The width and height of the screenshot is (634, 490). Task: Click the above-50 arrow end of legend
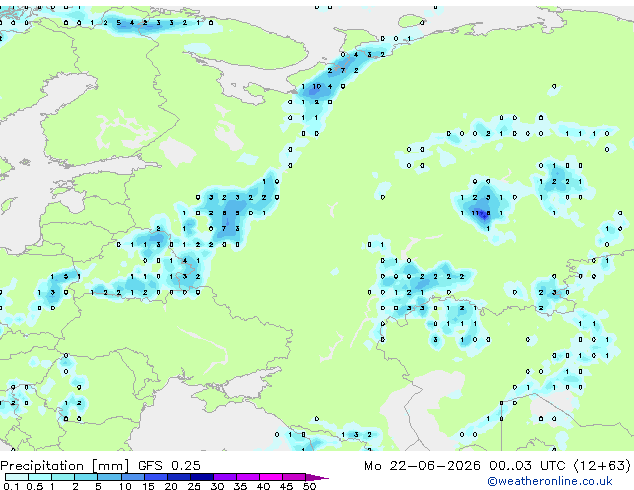click(317, 477)
